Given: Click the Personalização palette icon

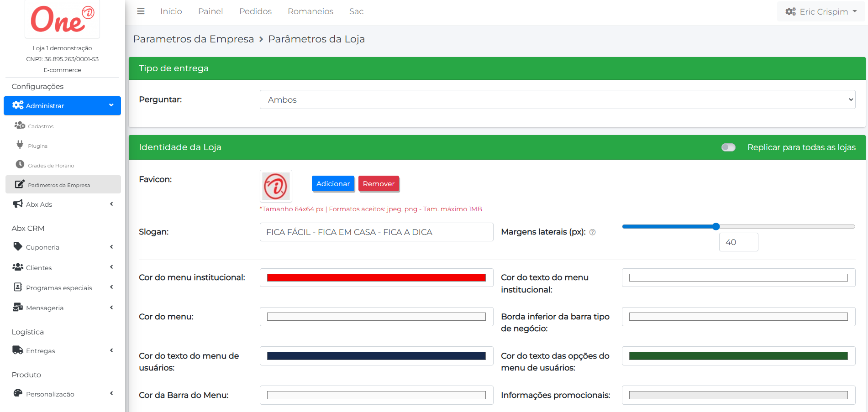Looking at the screenshot, I should pos(18,393).
